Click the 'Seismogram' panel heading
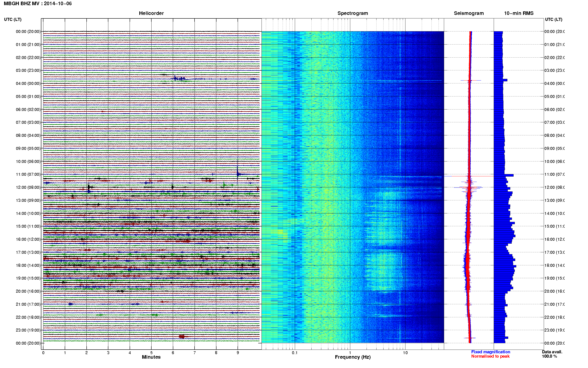This screenshot has height=368, width=588. tap(469, 13)
